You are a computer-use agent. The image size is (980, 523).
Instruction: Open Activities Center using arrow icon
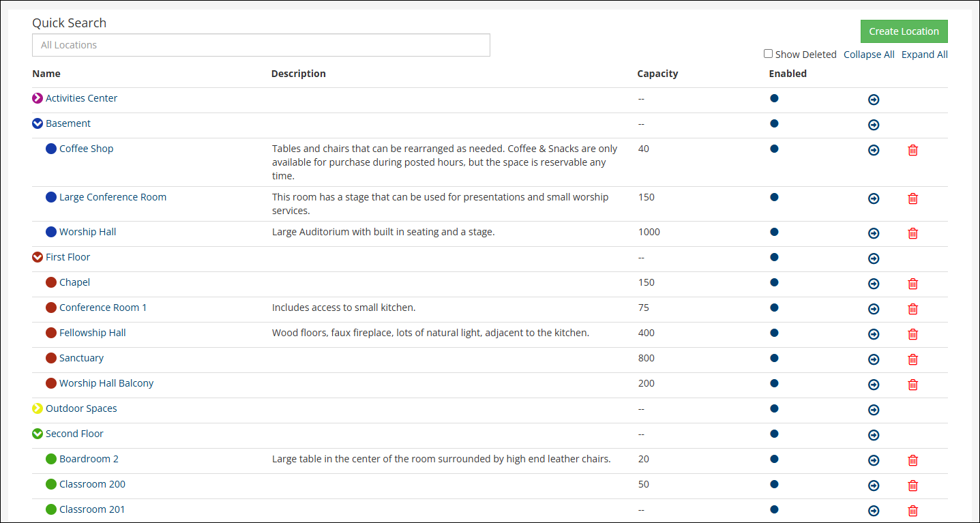pyautogui.click(x=874, y=100)
